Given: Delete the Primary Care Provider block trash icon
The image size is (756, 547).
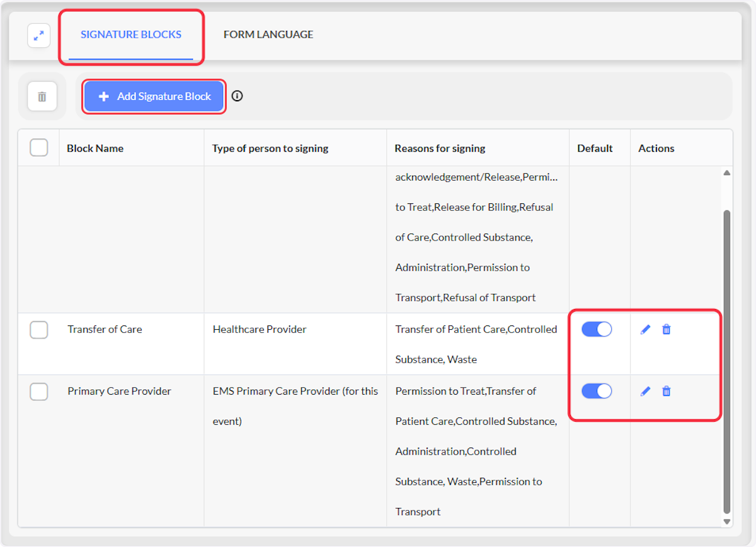Looking at the screenshot, I should [667, 391].
